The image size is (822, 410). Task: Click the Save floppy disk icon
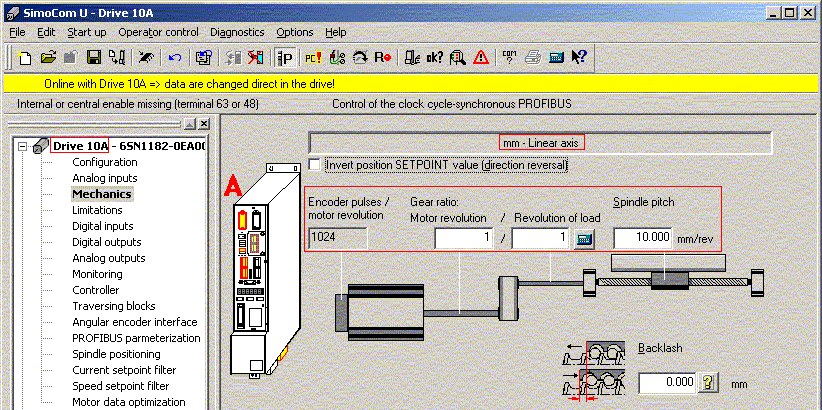(93, 57)
